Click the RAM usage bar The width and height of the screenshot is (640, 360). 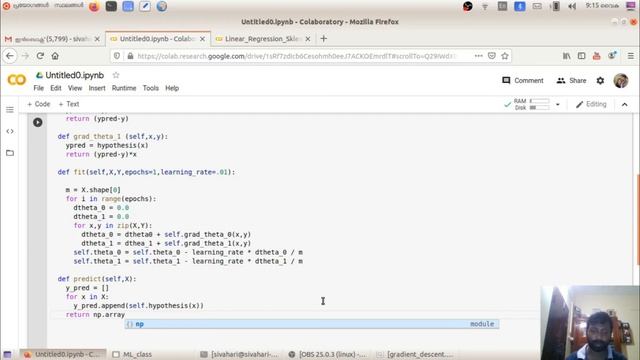tap(540, 101)
